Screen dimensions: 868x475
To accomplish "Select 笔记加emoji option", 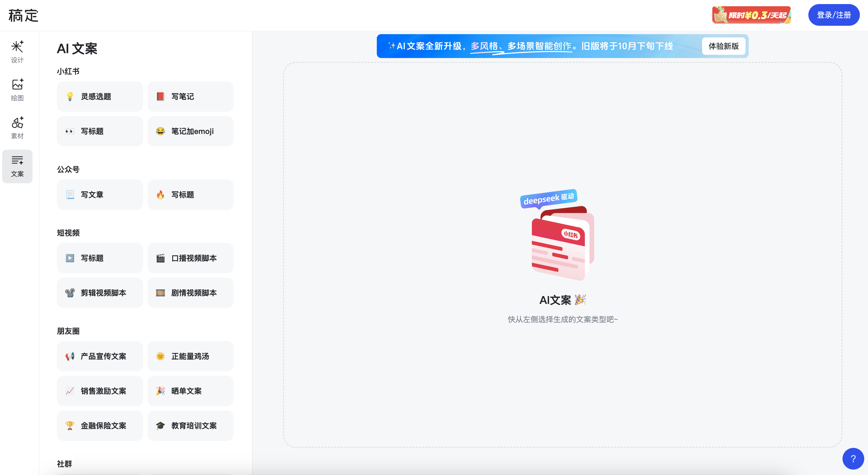I will coord(190,131).
